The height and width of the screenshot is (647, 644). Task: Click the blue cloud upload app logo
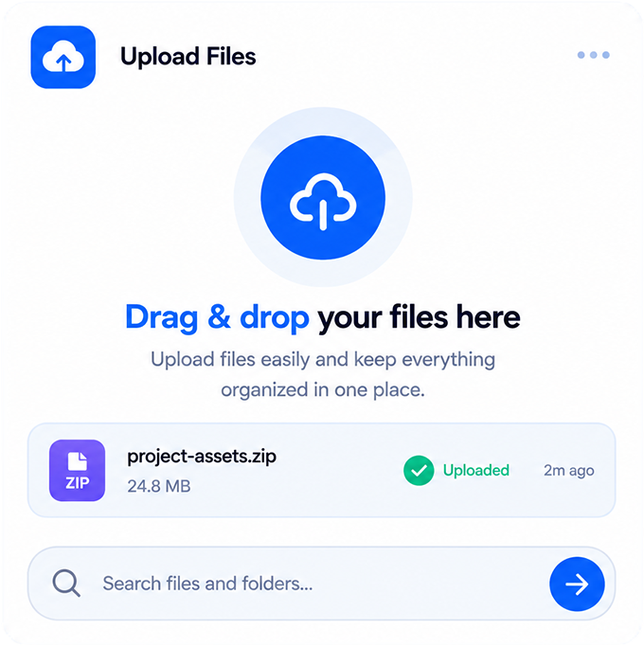point(63,57)
